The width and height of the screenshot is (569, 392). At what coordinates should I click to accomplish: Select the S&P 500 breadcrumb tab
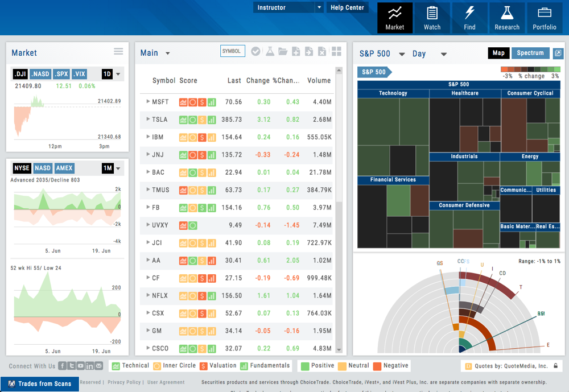[x=374, y=72]
